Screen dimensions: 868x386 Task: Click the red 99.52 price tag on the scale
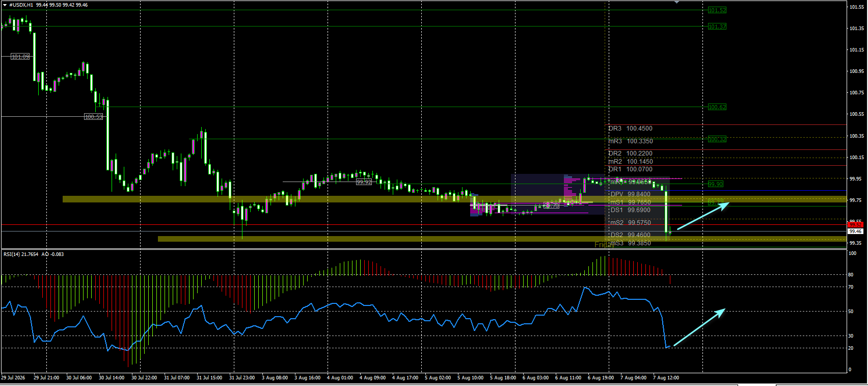pyautogui.click(x=855, y=224)
